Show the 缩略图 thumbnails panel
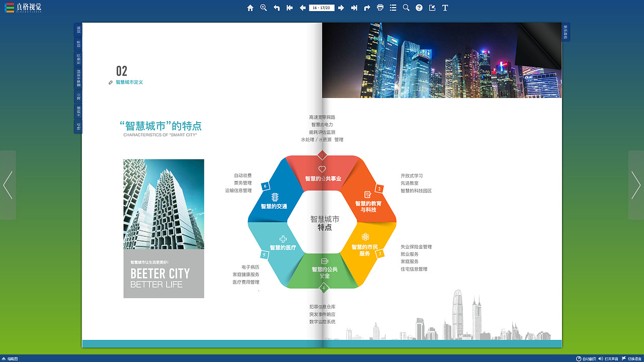Image resolution: width=644 pixels, height=362 pixels. click(10, 358)
